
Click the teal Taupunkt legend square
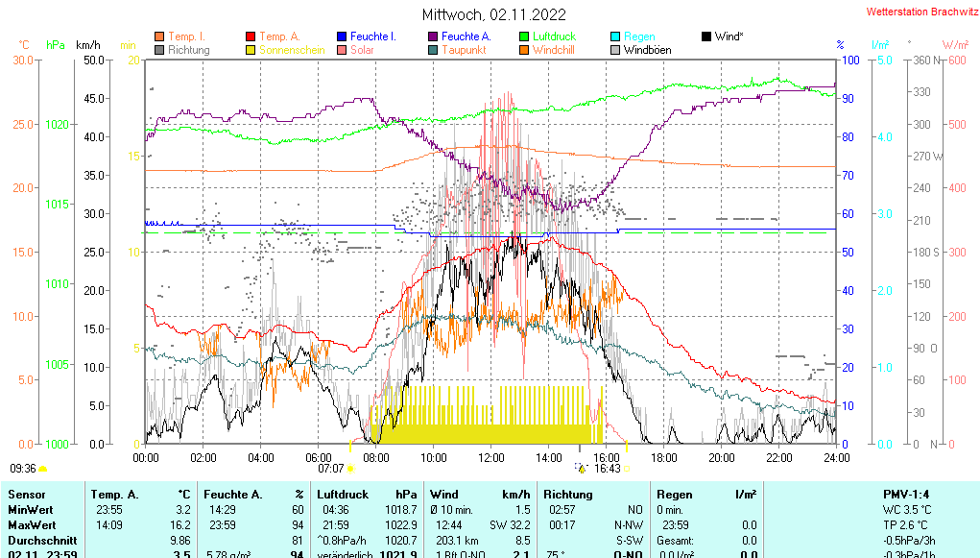pos(433,50)
